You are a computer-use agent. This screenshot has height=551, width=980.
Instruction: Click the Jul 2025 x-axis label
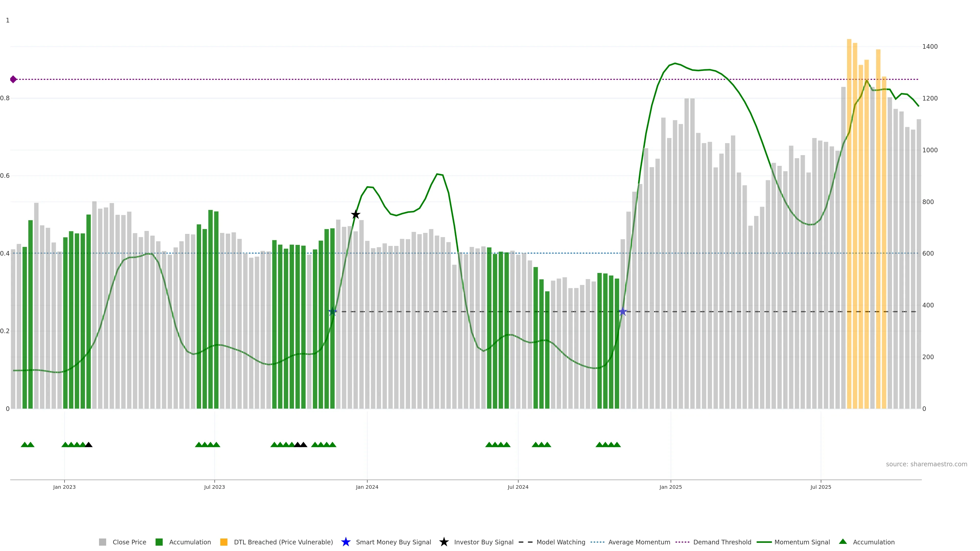[x=820, y=487]
